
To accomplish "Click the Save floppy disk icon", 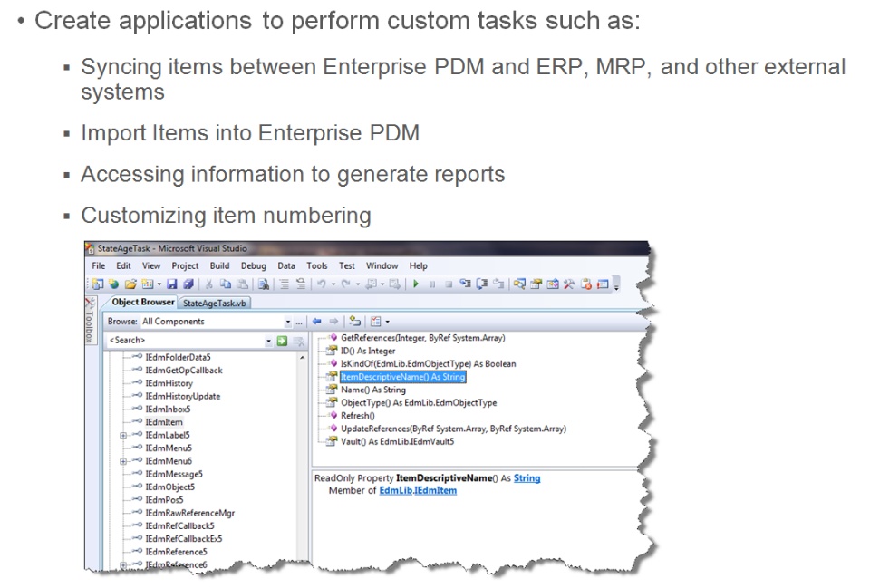I will 172,284.
